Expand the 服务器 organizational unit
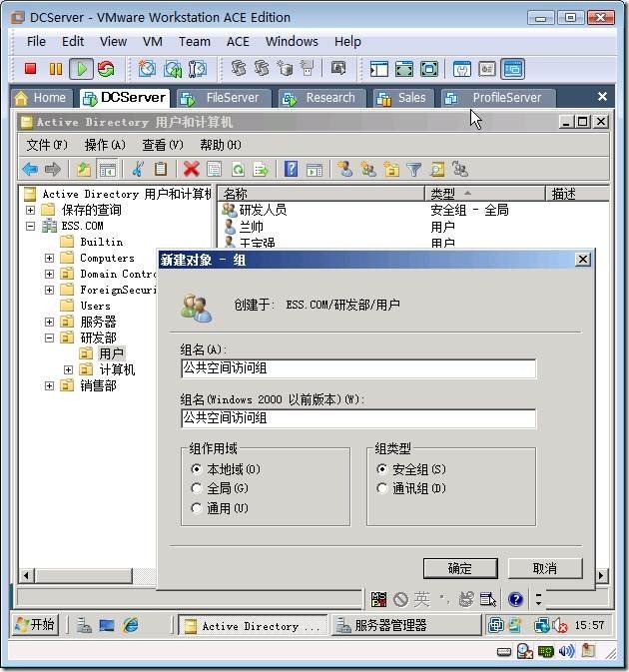The width and height of the screenshot is (629, 672). [x=49, y=322]
